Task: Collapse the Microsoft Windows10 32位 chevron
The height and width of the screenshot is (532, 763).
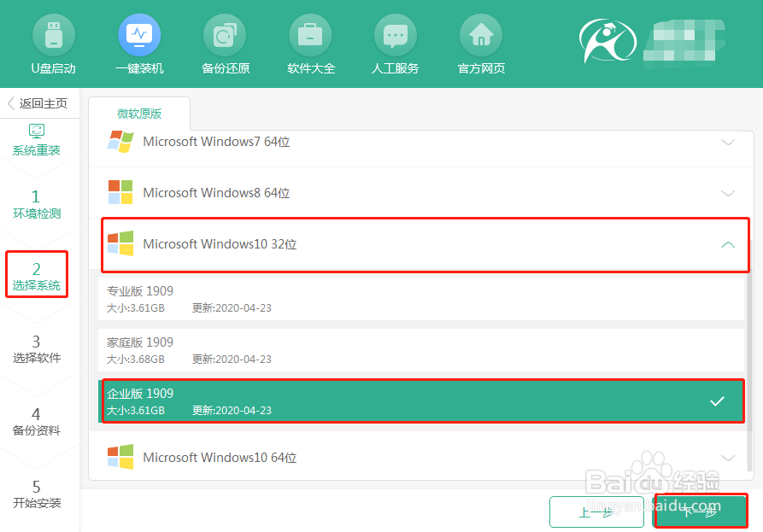Action: point(727,244)
